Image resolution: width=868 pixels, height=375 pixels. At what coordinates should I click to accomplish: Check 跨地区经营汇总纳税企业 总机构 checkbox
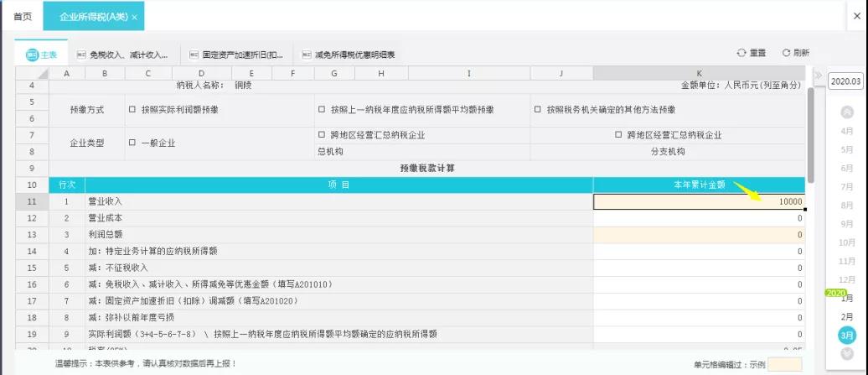[322, 134]
